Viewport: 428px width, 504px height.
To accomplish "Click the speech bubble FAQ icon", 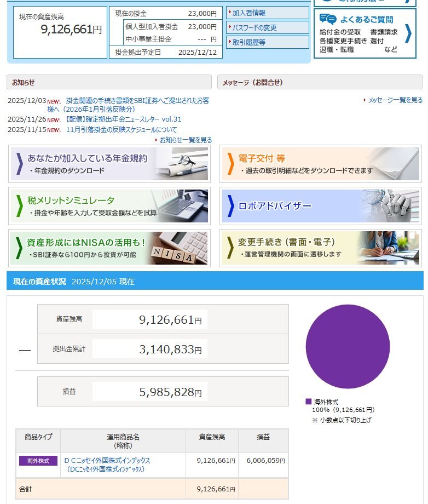I will pyautogui.click(x=327, y=19).
